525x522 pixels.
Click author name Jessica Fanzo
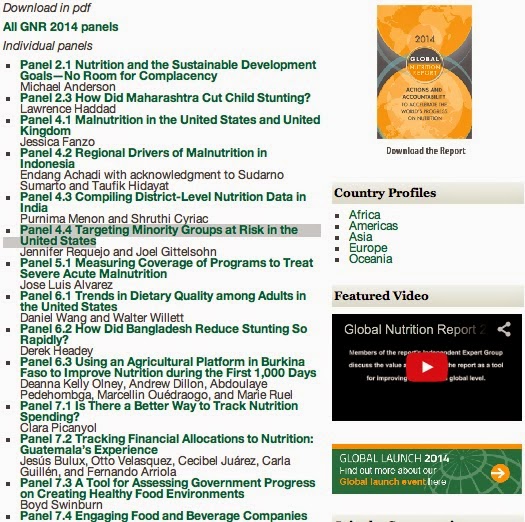(58, 142)
